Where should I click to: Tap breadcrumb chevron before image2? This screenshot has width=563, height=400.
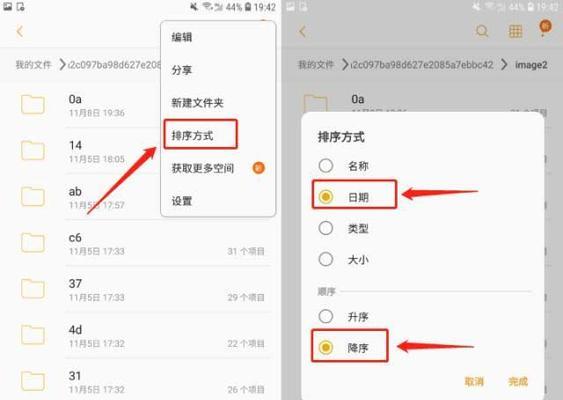pos(504,65)
